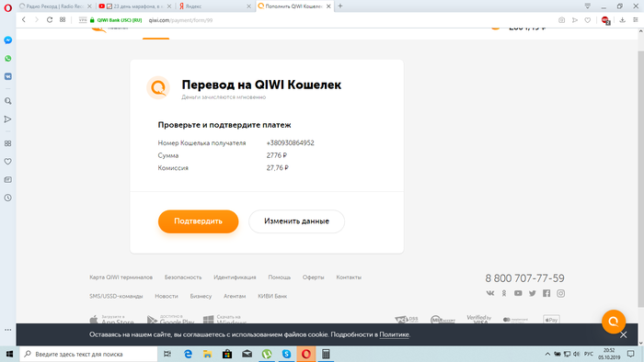Image resolution: width=644 pixels, height=362 pixels.
Task: Click the page vertical scrollbar
Action: [x=640, y=178]
